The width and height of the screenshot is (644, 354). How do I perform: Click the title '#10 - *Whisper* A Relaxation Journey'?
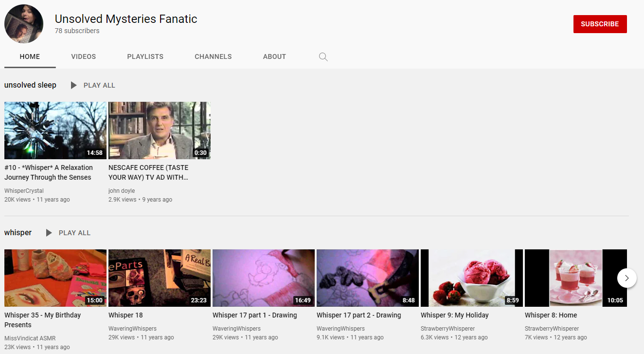pos(49,172)
